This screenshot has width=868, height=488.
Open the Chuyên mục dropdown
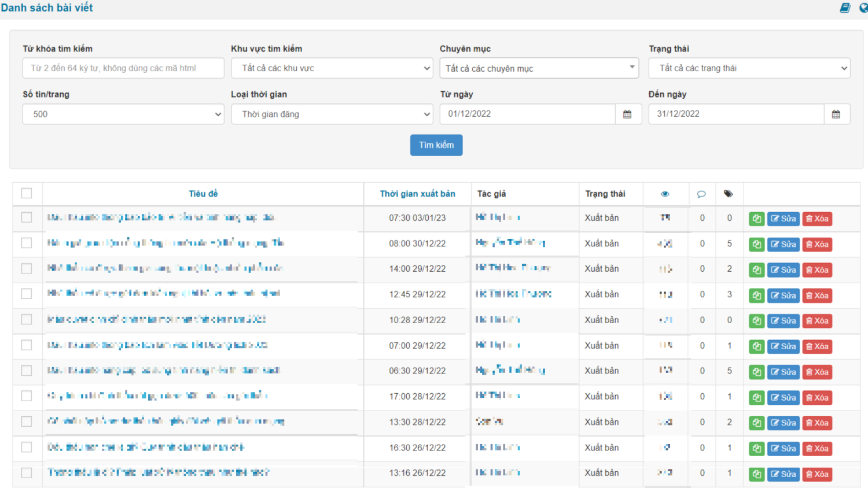click(x=539, y=68)
